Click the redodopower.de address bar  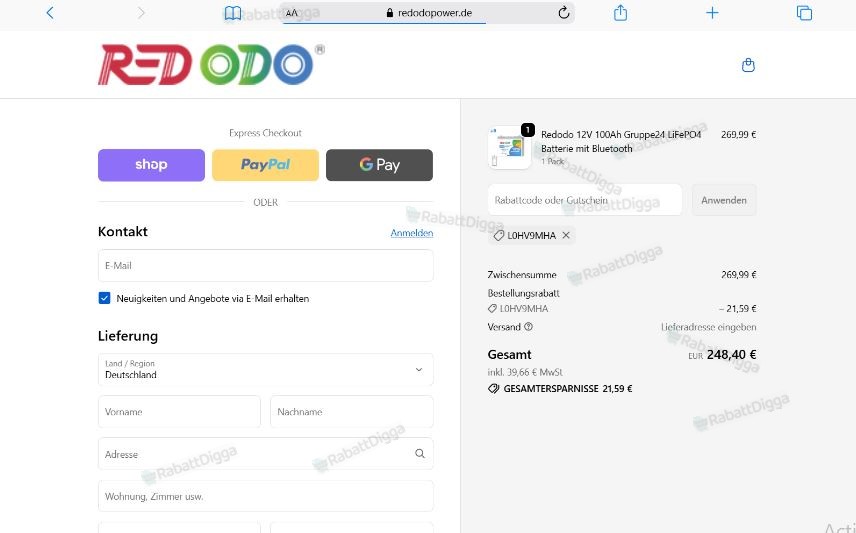(429, 13)
